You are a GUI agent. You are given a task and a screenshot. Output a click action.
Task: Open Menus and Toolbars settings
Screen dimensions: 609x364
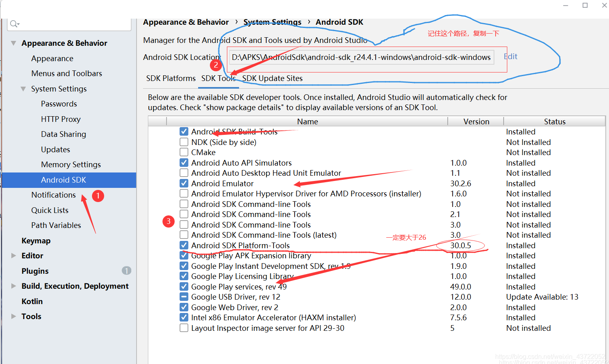(x=66, y=73)
